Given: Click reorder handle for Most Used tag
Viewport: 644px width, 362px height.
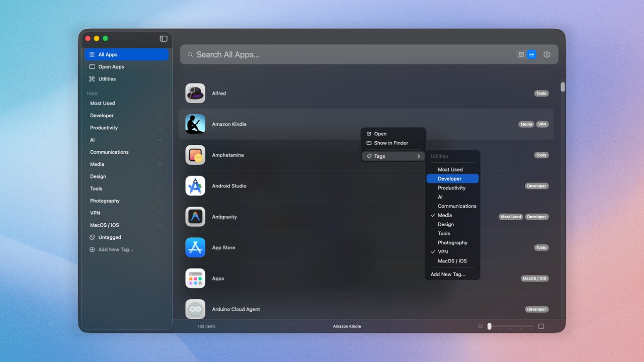Looking at the screenshot, I should click(x=160, y=103).
